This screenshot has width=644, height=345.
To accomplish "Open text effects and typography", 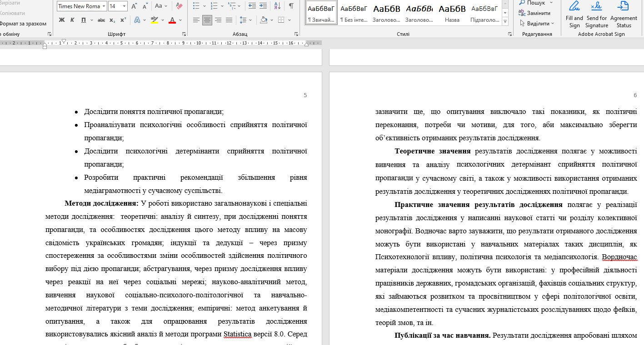I will pos(137,20).
